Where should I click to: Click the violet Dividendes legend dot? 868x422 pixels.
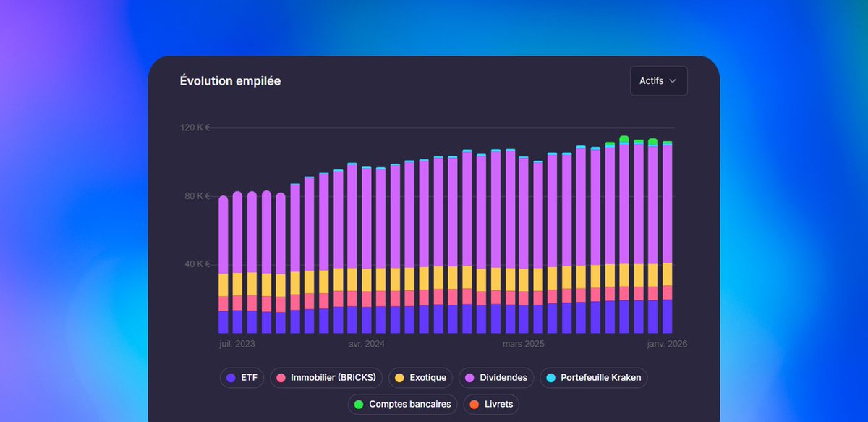click(x=470, y=378)
